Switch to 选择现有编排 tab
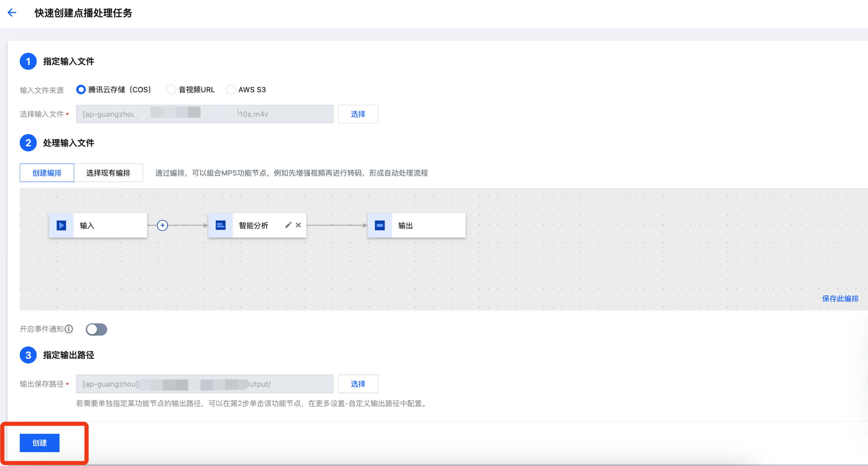The height and width of the screenshot is (466, 868). pos(108,173)
